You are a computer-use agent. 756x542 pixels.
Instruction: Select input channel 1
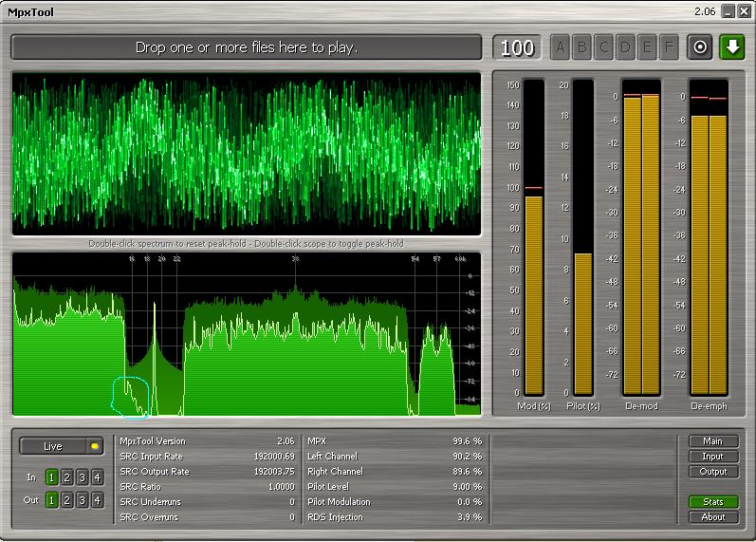click(x=51, y=477)
